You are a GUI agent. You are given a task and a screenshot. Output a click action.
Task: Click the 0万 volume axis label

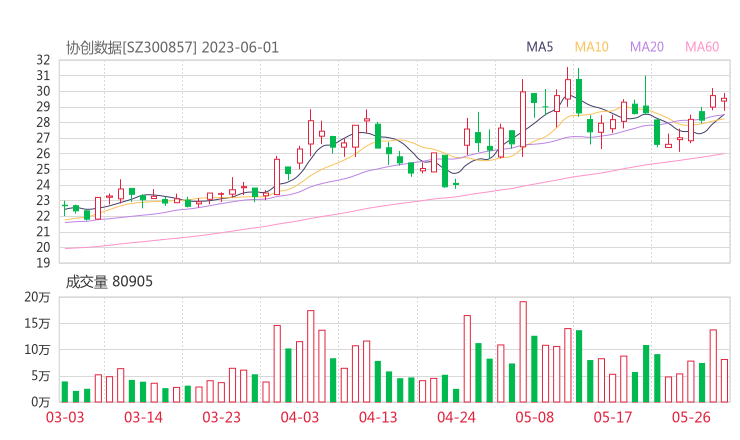[40, 402]
